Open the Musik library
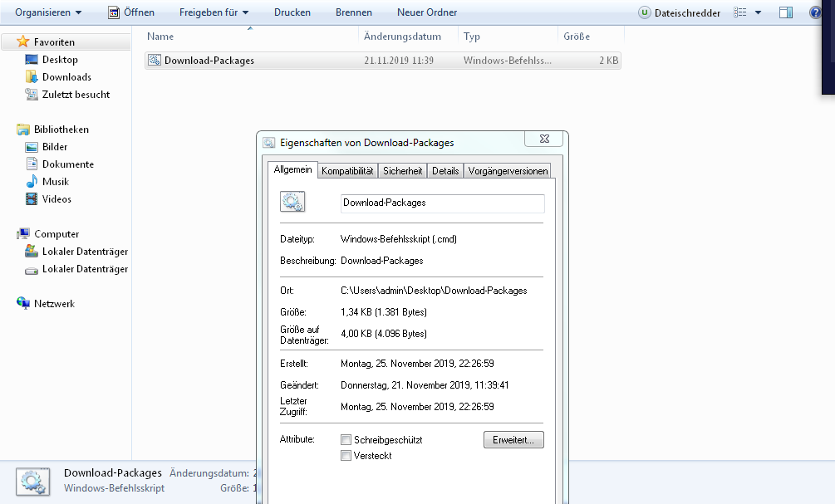This screenshot has height=504, width=835. pos(56,182)
